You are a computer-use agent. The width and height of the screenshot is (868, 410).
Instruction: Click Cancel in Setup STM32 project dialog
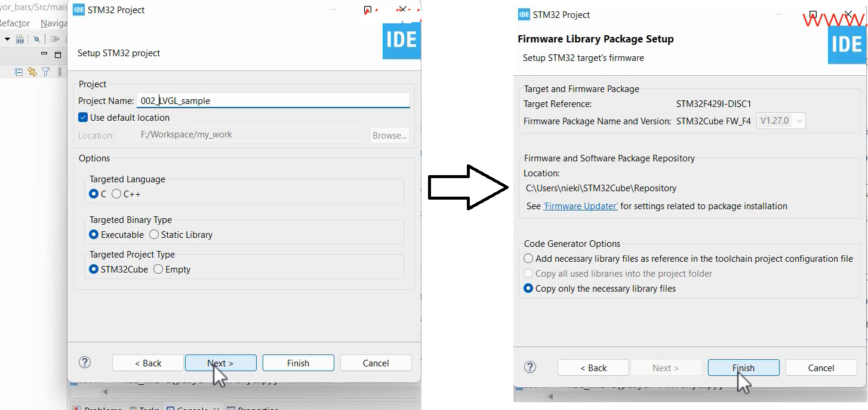pyautogui.click(x=376, y=363)
